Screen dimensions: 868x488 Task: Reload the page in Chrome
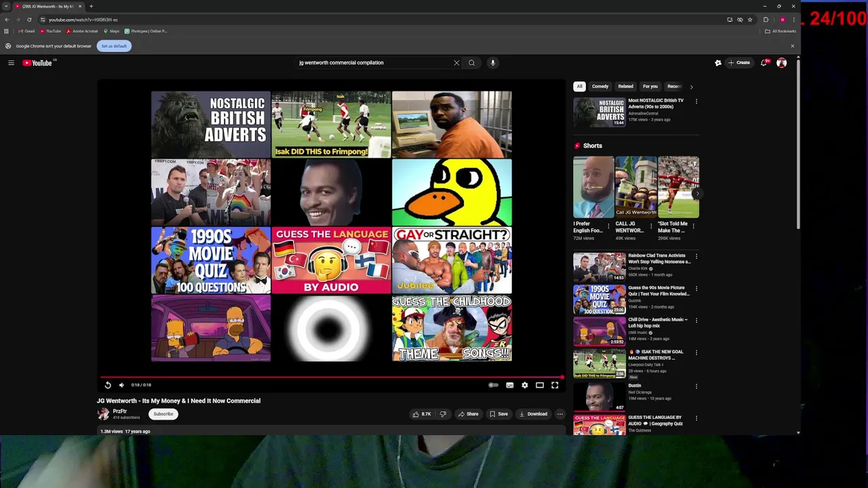pos(29,20)
